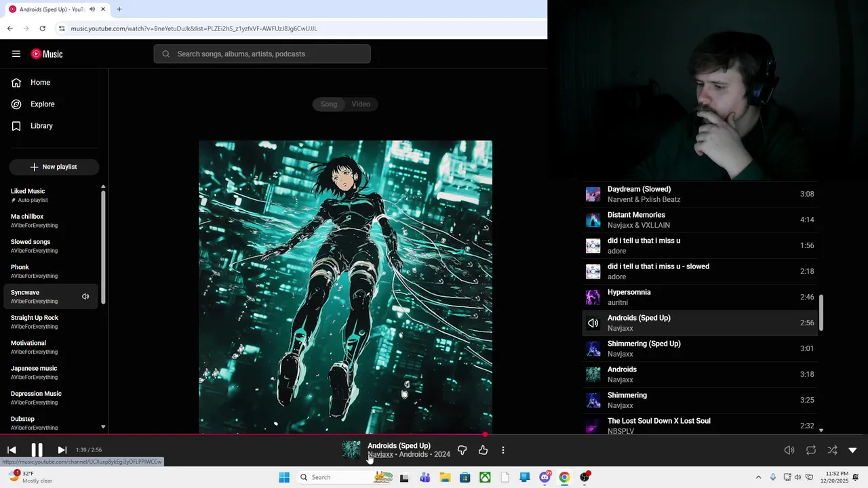This screenshot has width=868, height=488.
Task: Pause the current song
Action: [37, 450]
